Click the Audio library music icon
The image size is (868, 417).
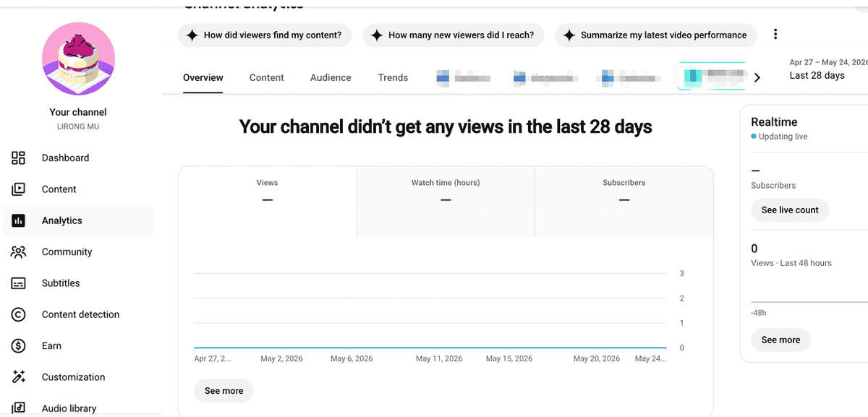19,408
